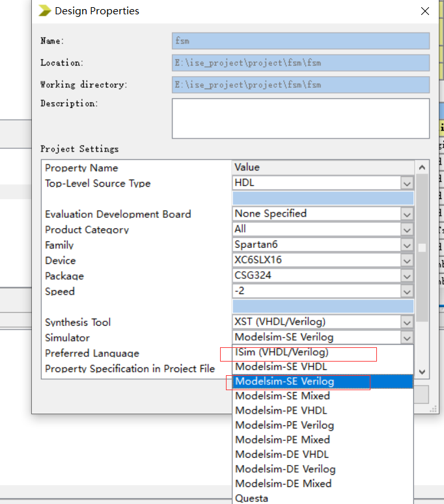Viewport: 444px width, 504px height.
Task: Choose Modelsim-PE VHDL simulator
Action: (323, 411)
